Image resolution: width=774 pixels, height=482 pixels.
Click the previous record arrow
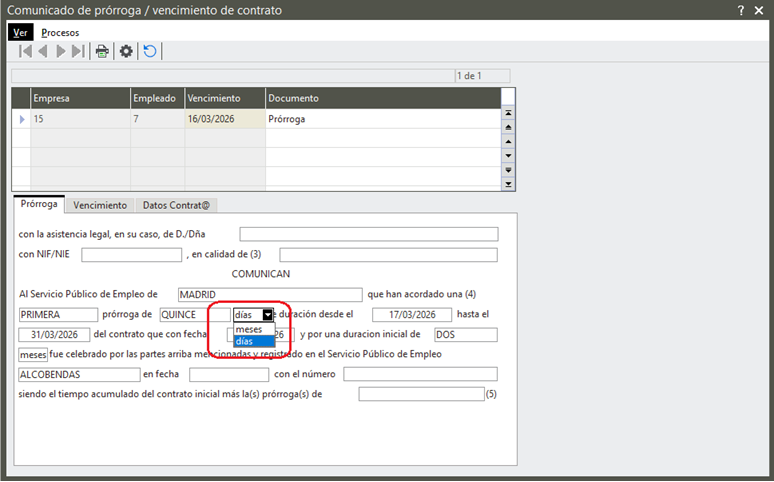click(43, 51)
